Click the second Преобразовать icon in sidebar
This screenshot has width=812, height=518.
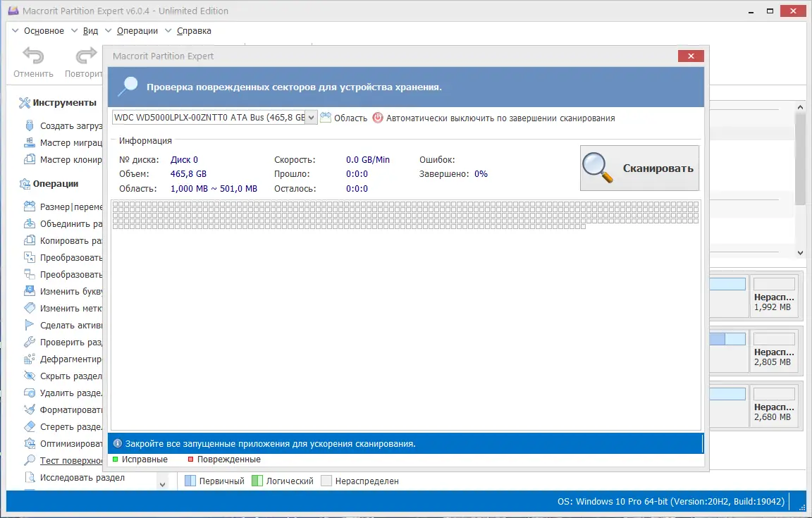pos(30,274)
